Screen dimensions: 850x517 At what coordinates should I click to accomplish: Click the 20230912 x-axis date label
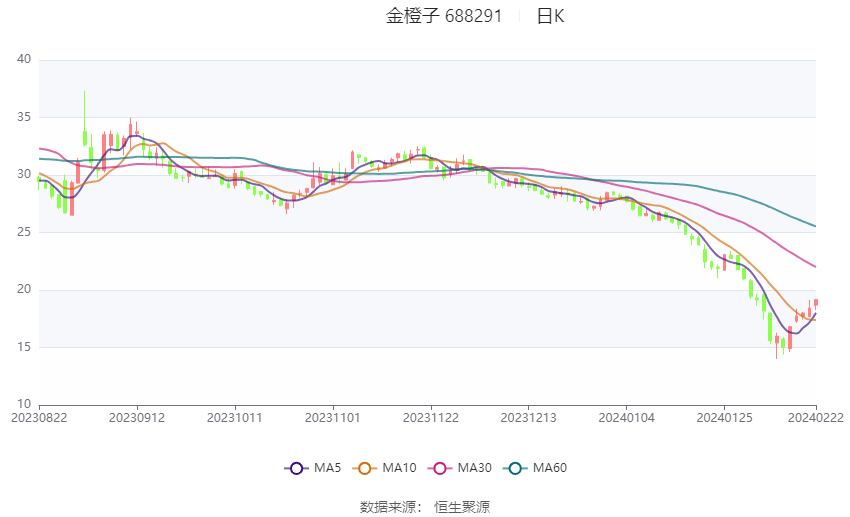point(137,418)
